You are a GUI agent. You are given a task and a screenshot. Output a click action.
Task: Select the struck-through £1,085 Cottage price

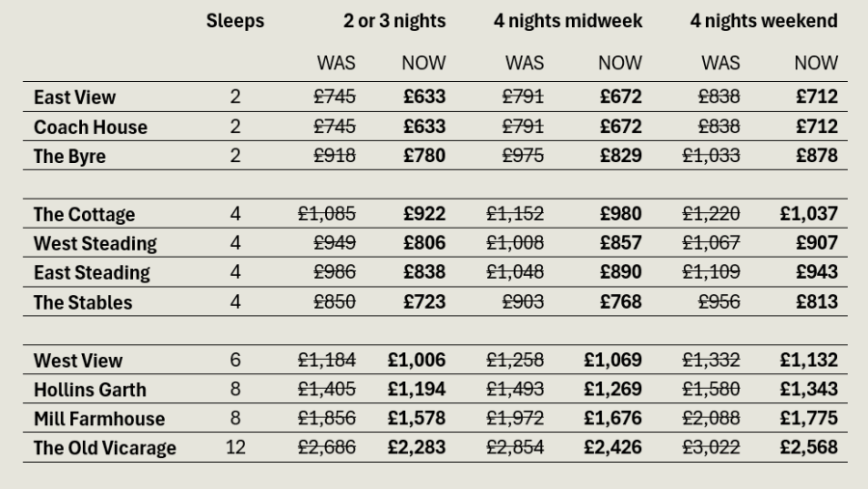point(327,214)
